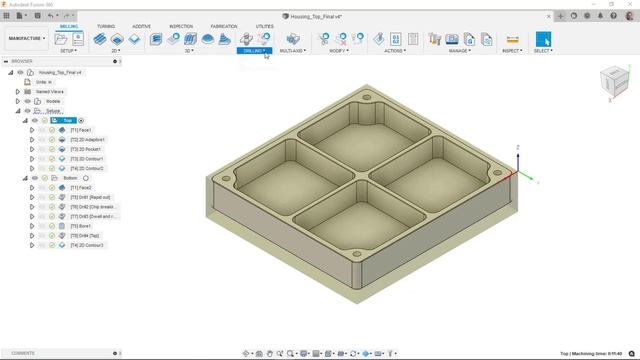Click the dome-shaped 3D Scallop icon
The width and height of the screenshot is (640, 360).
click(x=208, y=39)
